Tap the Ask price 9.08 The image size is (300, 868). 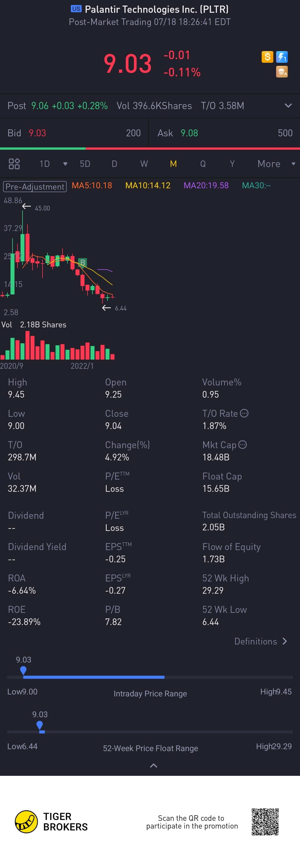189,133
